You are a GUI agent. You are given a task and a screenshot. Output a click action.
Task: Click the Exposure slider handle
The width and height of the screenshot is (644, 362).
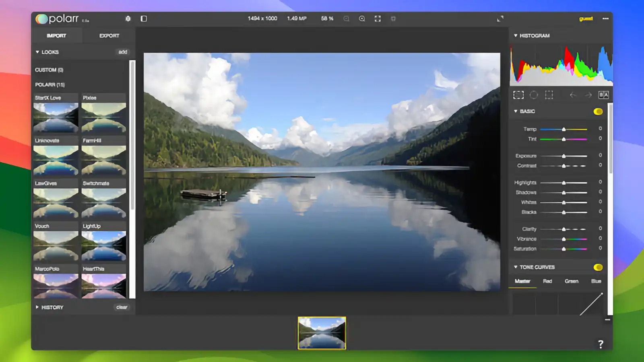564,156
